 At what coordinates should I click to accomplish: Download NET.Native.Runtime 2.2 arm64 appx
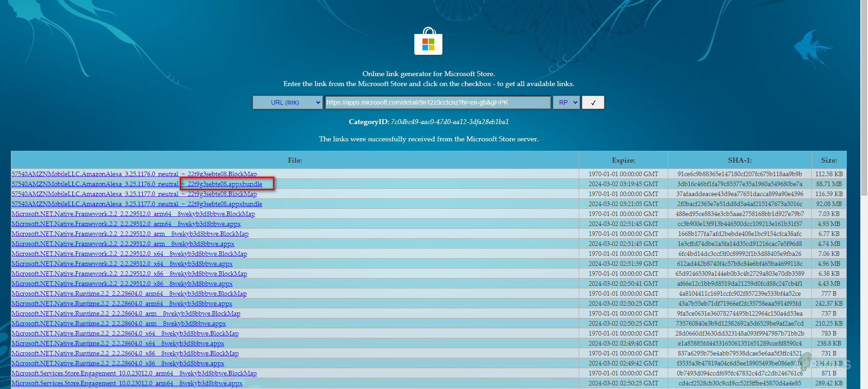[122, 303]
